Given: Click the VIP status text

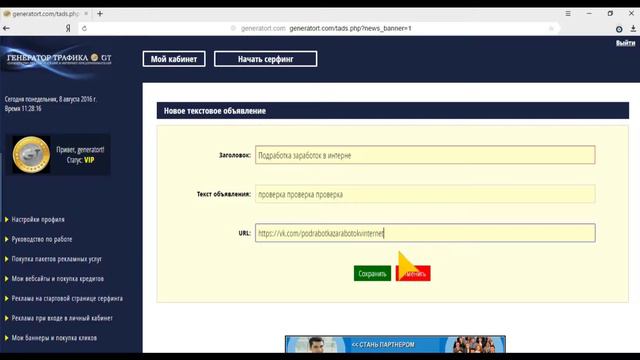Looking at the screenshot, I should coord(89,160).
